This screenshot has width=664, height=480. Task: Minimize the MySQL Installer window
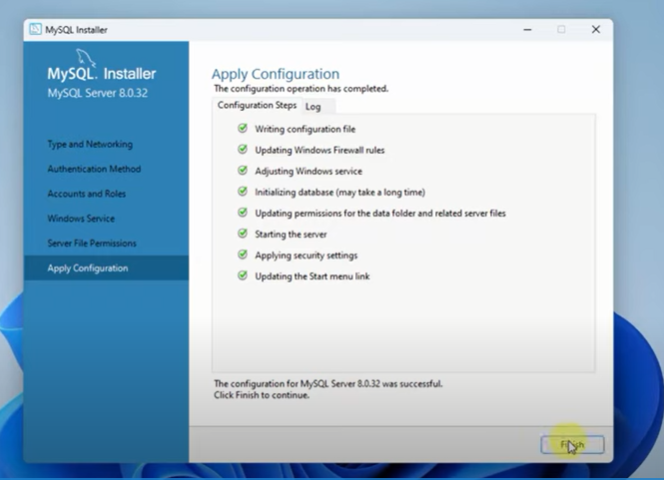point(528,30)
